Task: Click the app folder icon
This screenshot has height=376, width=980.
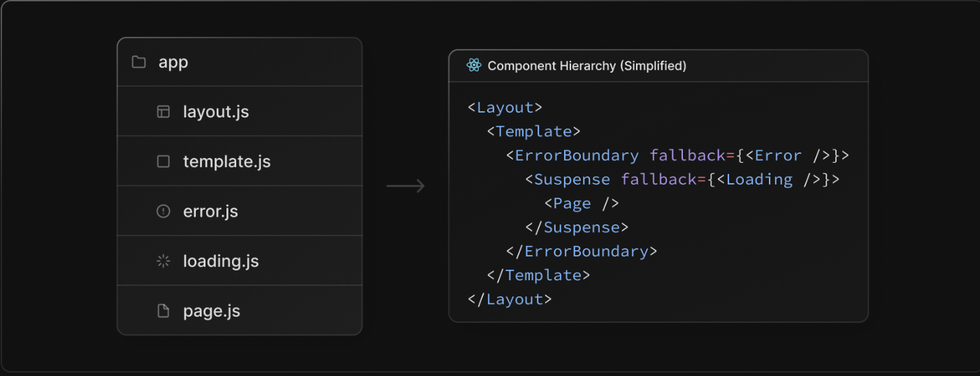Action: point(138,62)
